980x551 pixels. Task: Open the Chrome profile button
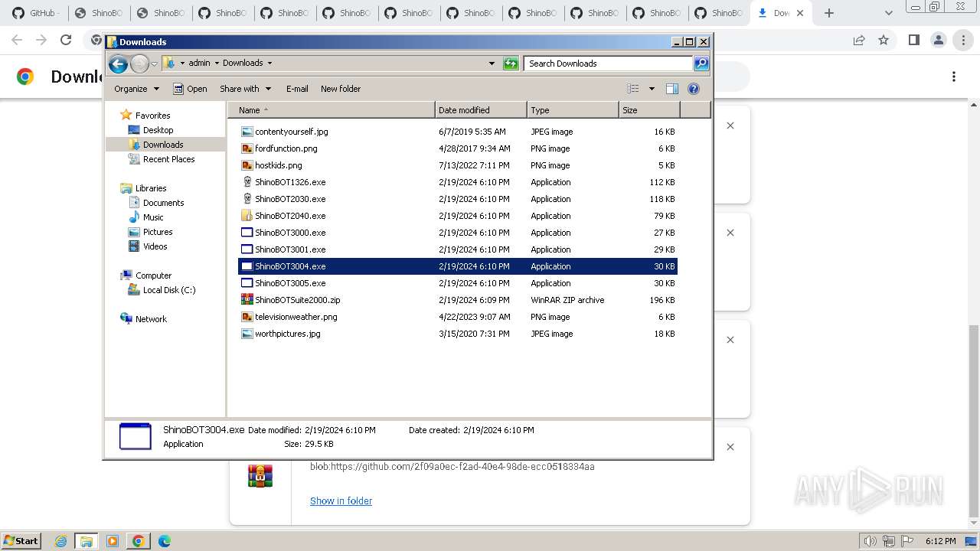pos(939,40)
